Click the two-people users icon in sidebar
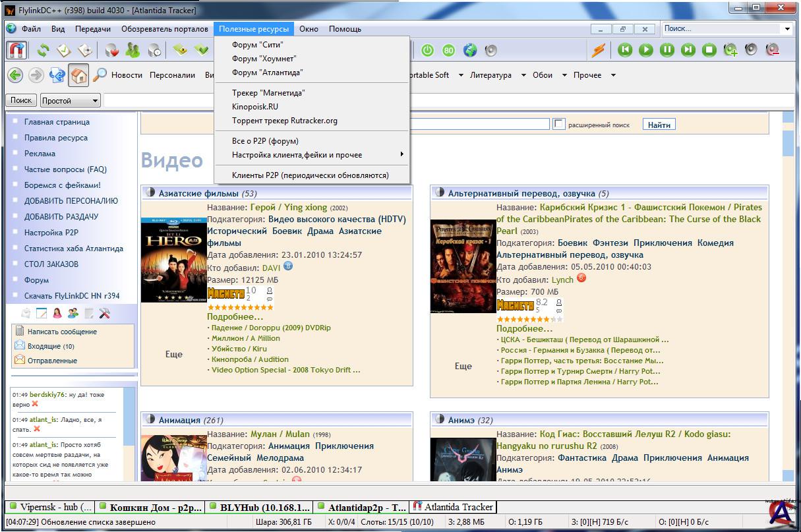This screenshot has height=532, width=801. [x=73, y=313]
